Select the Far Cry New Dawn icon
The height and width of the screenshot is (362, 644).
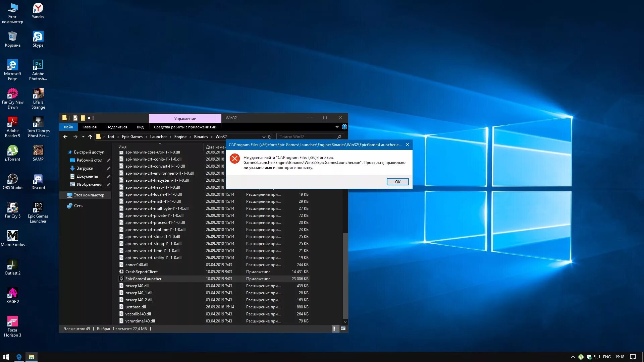12,99
